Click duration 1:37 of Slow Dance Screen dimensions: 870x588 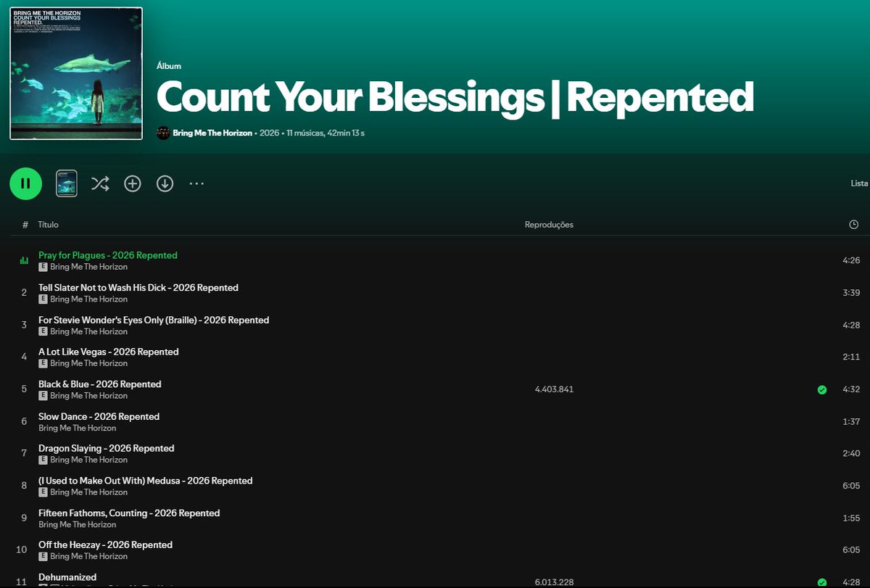851,421
